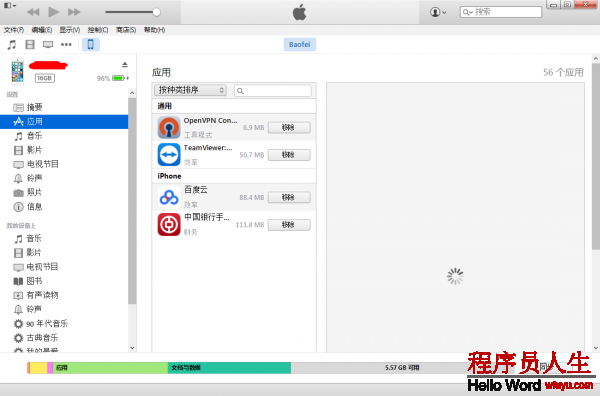Image resolution: width=600 pixels, height=396 pixels.
Task: Open the 编辑(E) menu
Action: point(42,30)
